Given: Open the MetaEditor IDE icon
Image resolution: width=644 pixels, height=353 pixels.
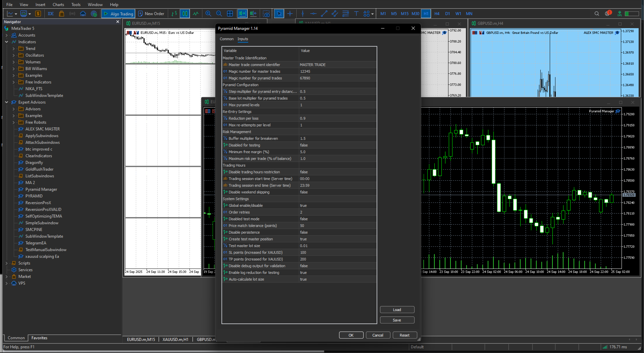Looking at the screenshot, I should (51, 14).
